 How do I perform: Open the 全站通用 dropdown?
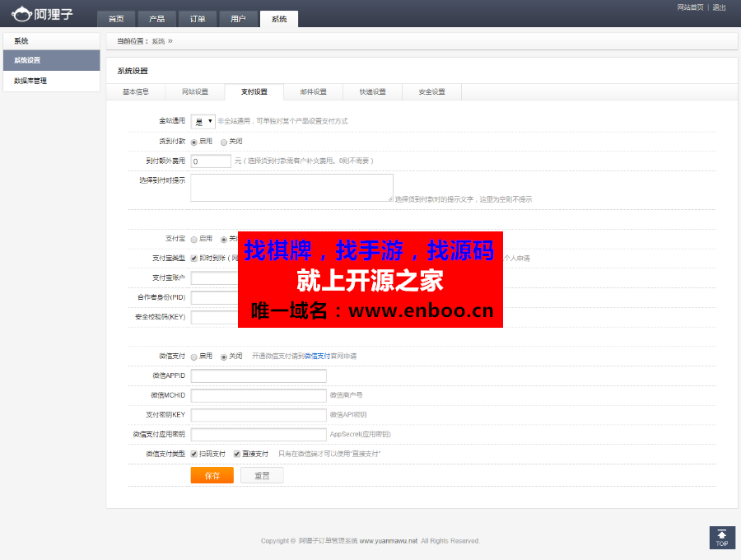[203, 121]
